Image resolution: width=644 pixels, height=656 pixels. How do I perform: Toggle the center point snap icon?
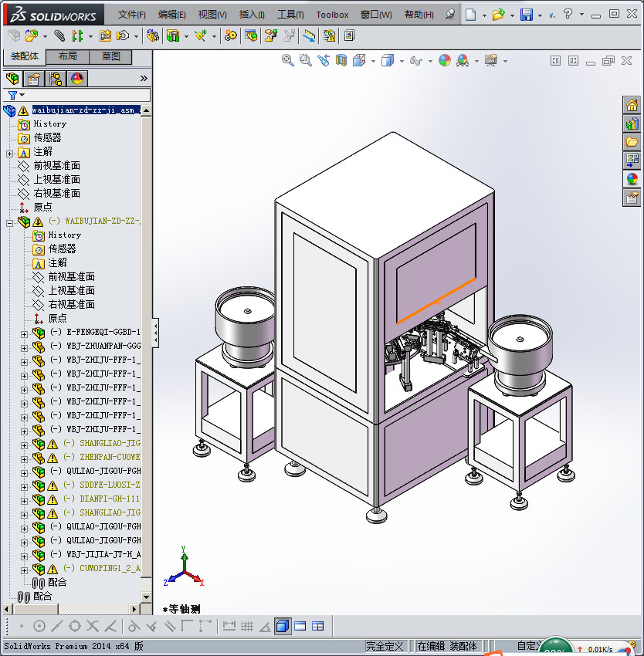pos(39,627)
